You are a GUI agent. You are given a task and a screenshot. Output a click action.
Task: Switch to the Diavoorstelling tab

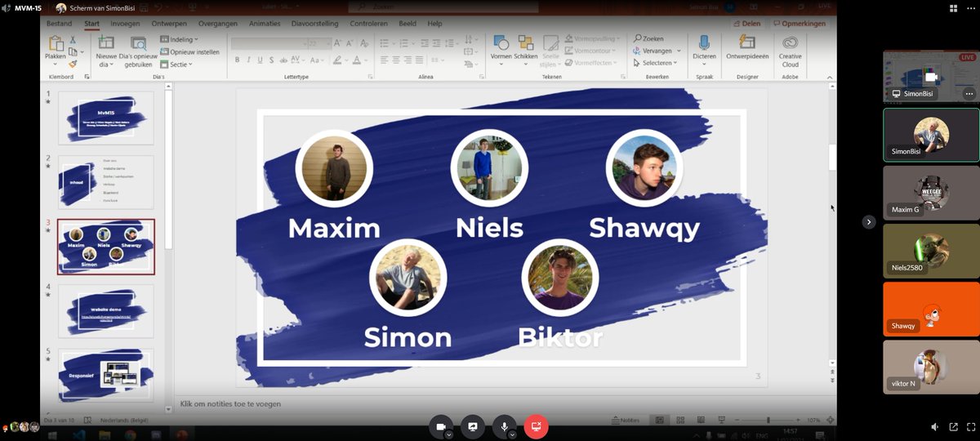point(316,24)
